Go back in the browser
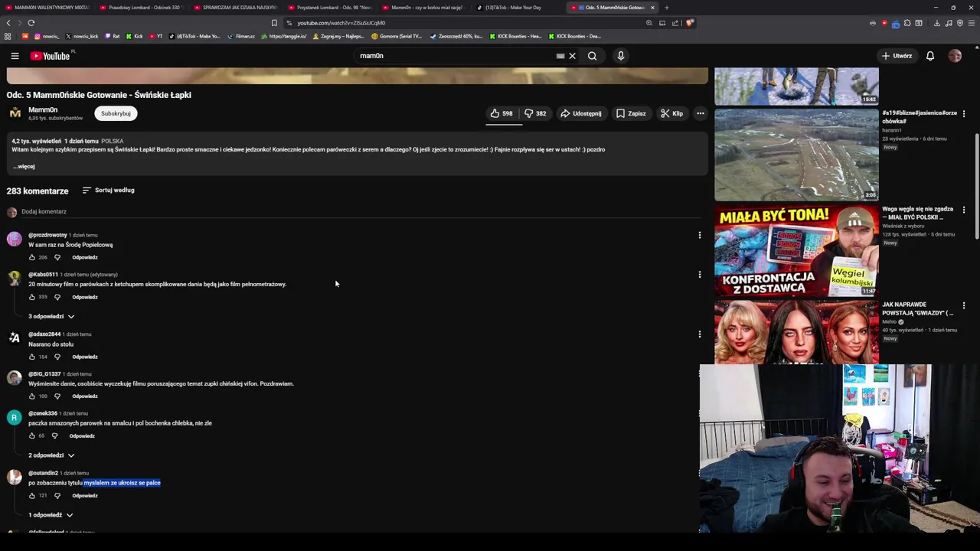980x551 pixels. 8,23
